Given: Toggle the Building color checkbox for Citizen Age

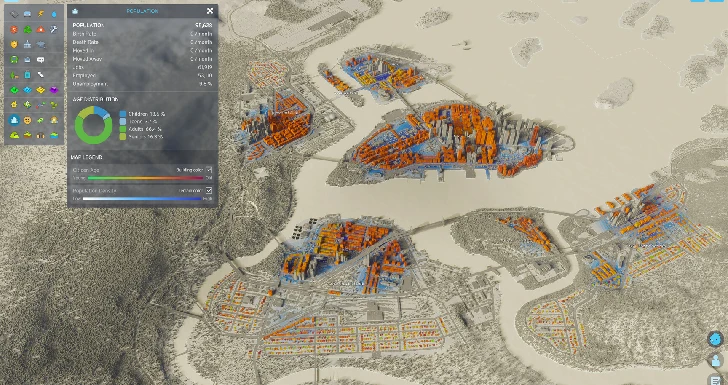Looking at the screenshot, I should click(x=209, y=170).
